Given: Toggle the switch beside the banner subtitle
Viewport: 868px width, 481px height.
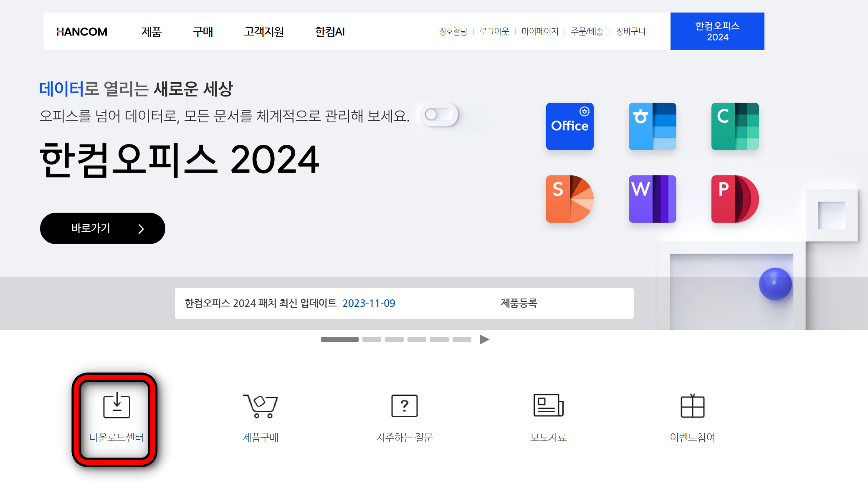Looking at the screenshot, I should tap(439, 114).
